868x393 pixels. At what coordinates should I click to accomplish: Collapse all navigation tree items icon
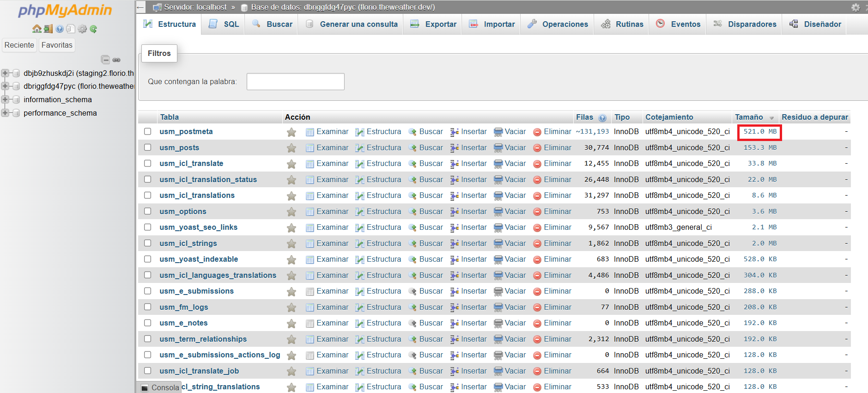pyautogui.click(x=105, y=60)
